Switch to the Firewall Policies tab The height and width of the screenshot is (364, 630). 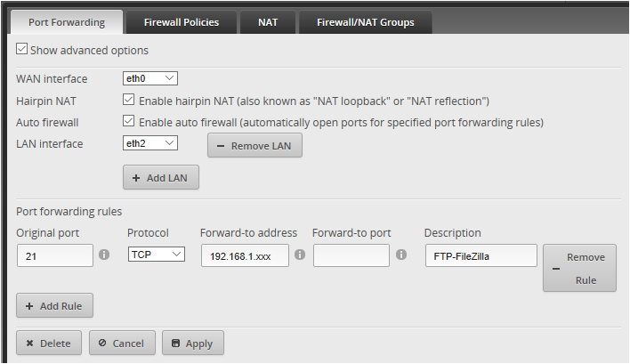[x=182, y=22]
